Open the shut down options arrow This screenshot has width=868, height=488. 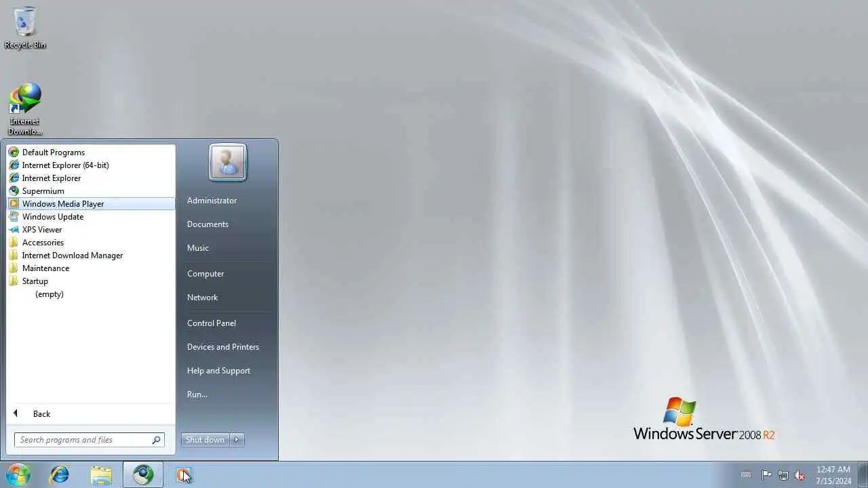(x=237, y=440)
